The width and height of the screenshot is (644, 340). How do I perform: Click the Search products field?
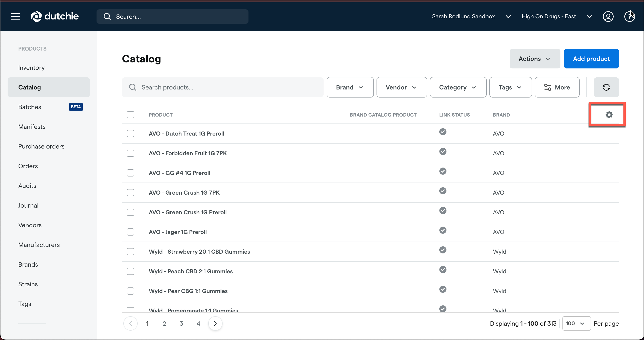coord(223,87)
